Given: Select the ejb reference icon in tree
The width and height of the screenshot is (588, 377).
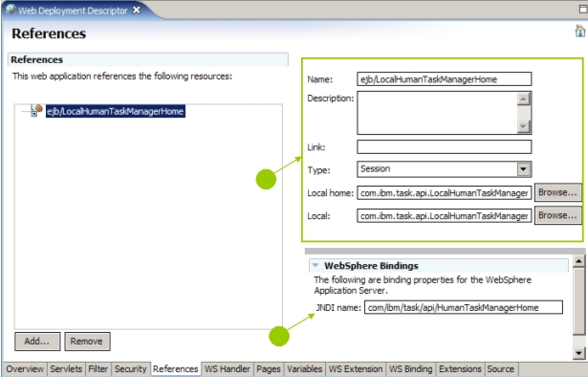Looking at the screenshot, I should click(36, 110).
